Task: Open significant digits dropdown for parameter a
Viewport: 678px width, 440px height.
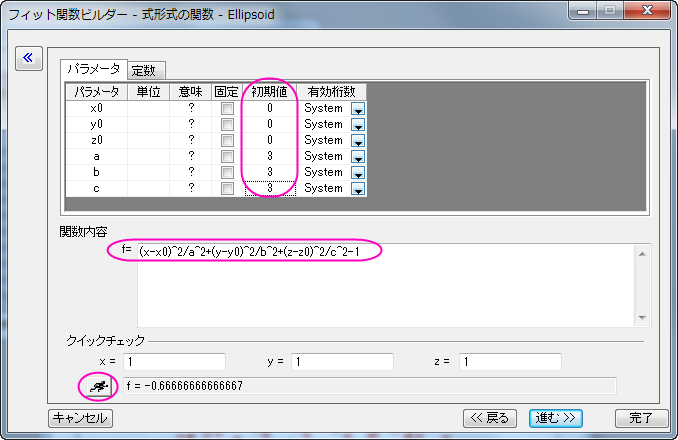Action: click(x=358, y=156)
